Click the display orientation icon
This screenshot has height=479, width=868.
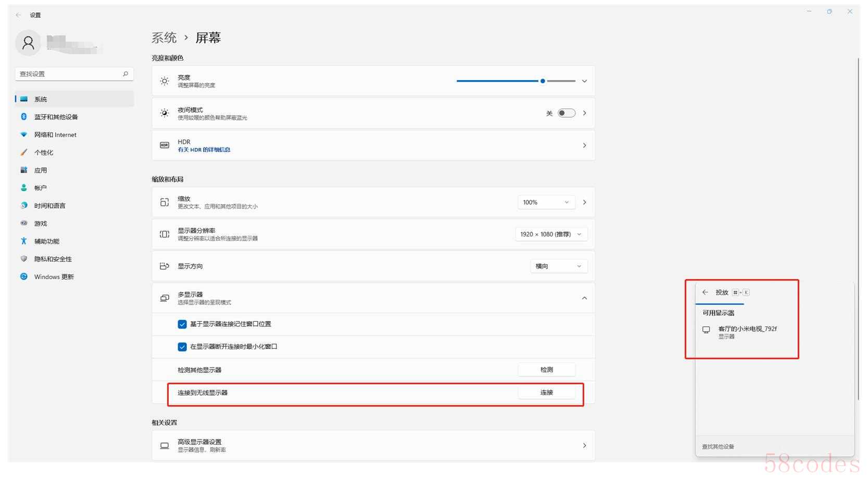click(x=165, y=266)
